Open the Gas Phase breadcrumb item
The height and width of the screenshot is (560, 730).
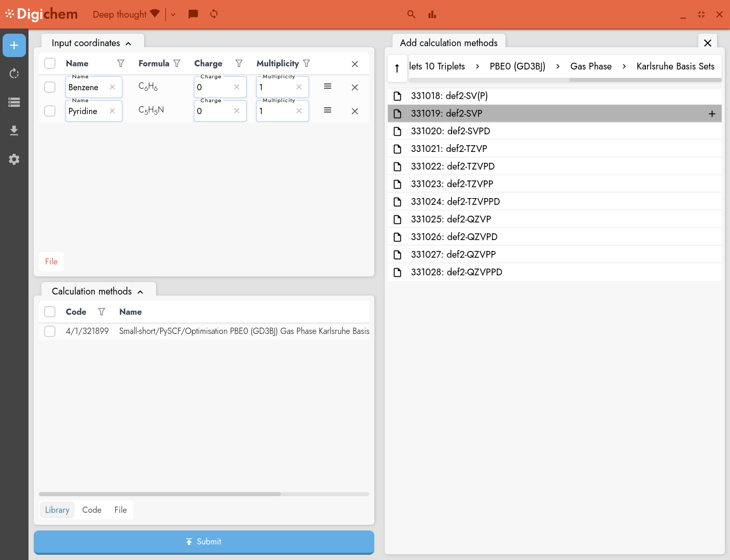pyautogui.click(x=591, y=66)
